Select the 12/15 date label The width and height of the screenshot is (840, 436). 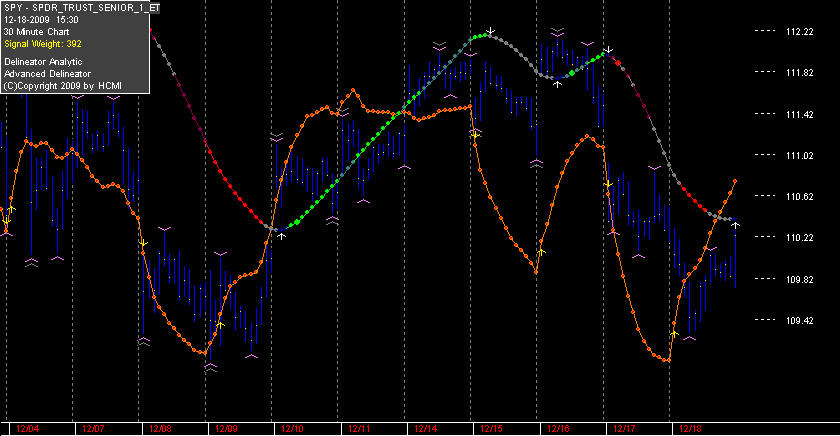pos(491,429)
